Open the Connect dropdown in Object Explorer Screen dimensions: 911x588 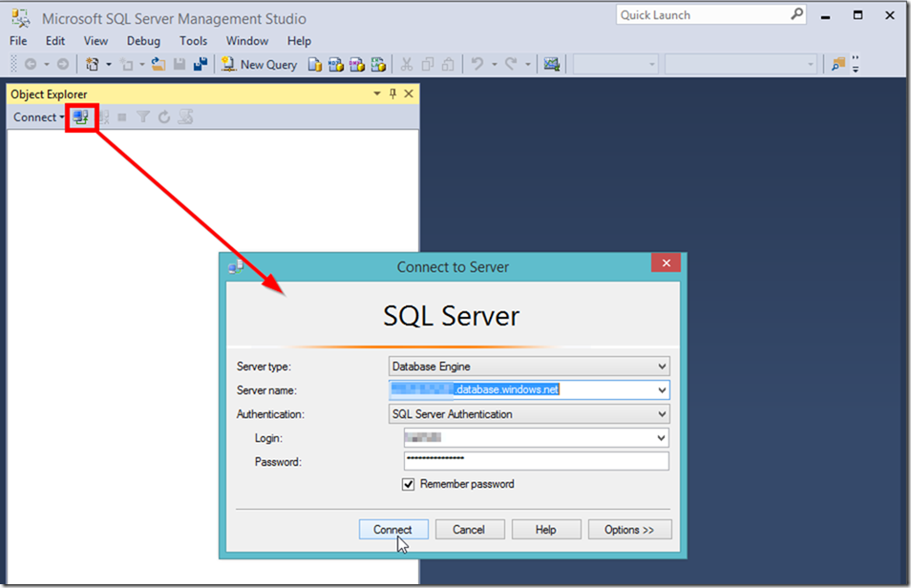tap(38, 117)
